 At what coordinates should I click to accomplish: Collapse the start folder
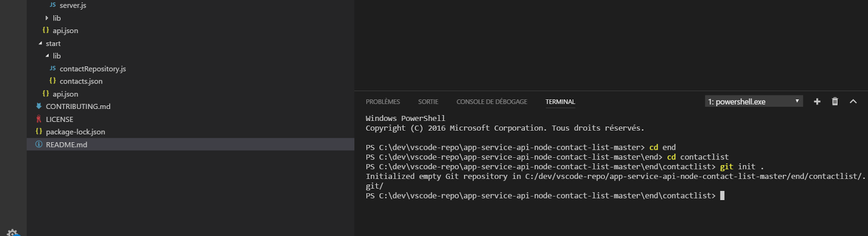point(40,43)
